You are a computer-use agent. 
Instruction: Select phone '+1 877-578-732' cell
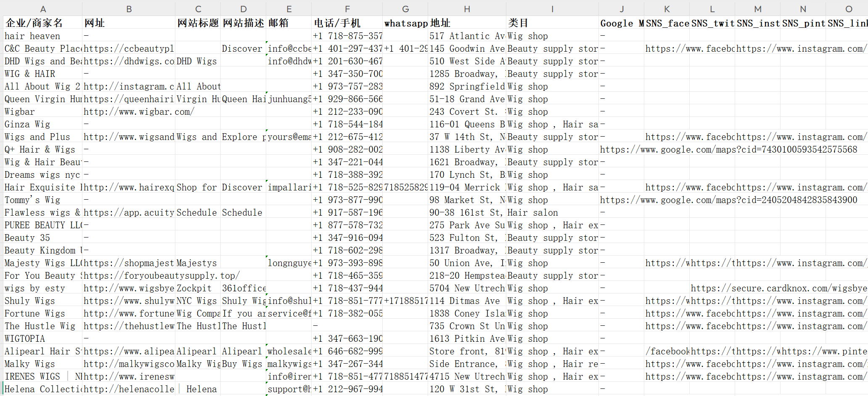[x=347, y=225]
